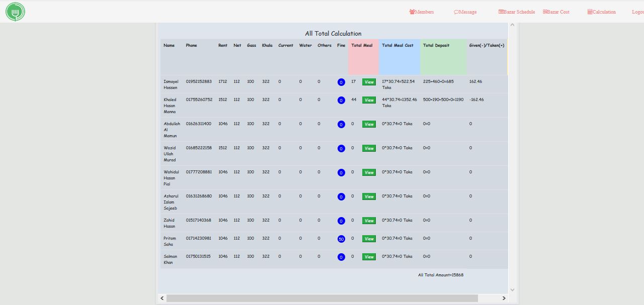View meals for Salman Khan
Screen dimensions: 644x305
pos(369,257)
